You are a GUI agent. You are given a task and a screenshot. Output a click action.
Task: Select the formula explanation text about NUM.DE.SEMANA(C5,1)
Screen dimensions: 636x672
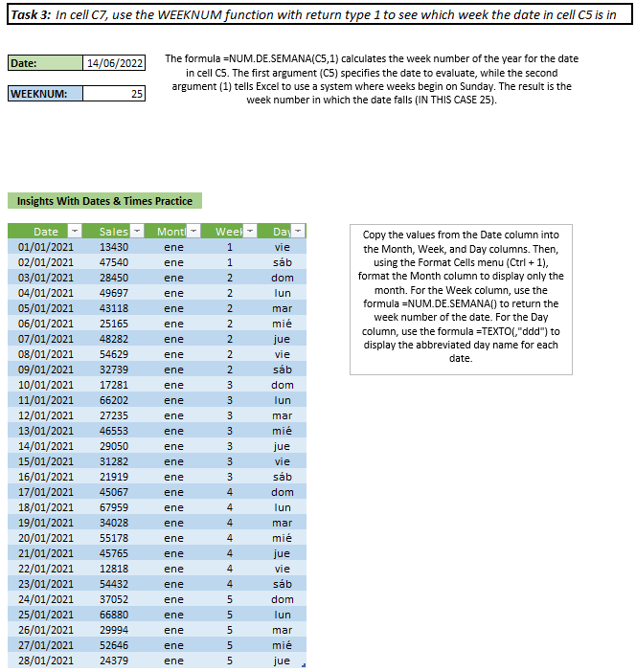[x=372, y=79]
